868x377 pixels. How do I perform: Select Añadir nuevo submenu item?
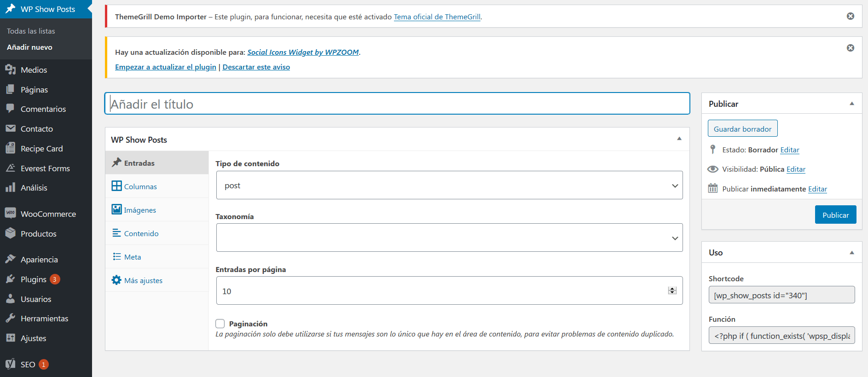click(x=29, y=47)
